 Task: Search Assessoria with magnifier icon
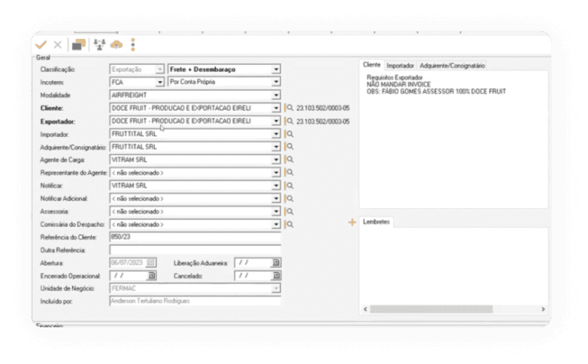coord(289,212)
